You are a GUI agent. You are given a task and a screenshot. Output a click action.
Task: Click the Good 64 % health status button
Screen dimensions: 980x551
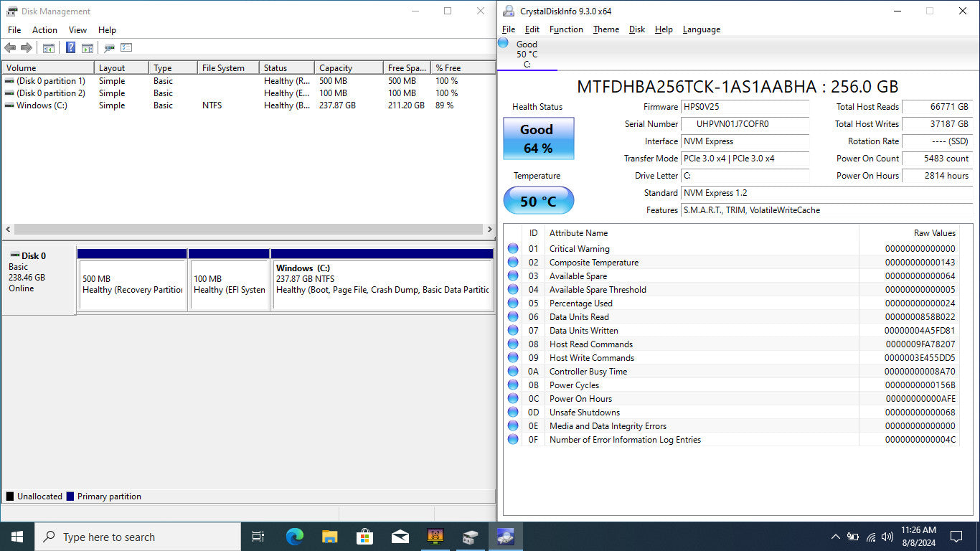(x=538, y=138)
